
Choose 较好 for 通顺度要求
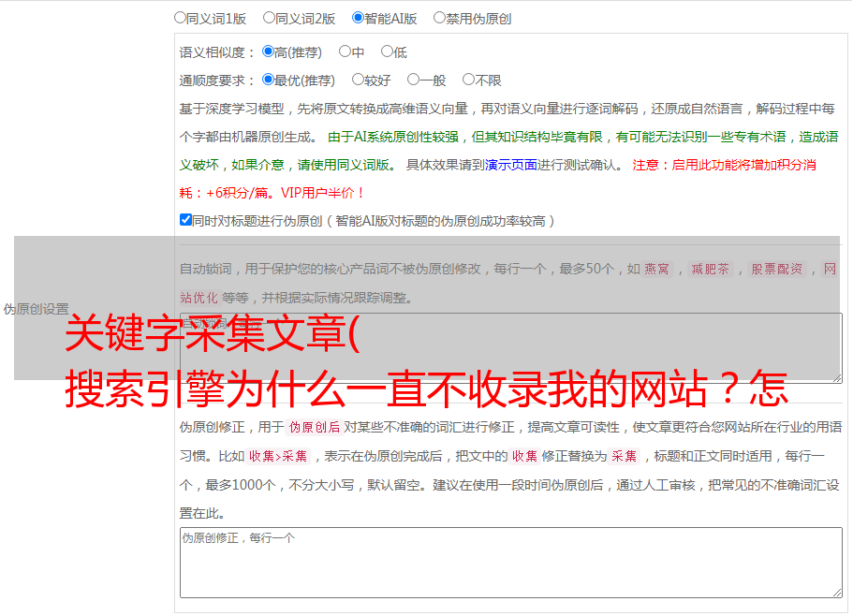358,80
